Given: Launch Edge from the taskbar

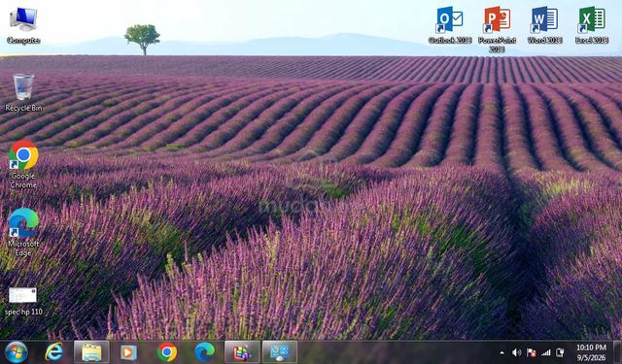Looking at the screenshot, I should (x=205, y=351).
